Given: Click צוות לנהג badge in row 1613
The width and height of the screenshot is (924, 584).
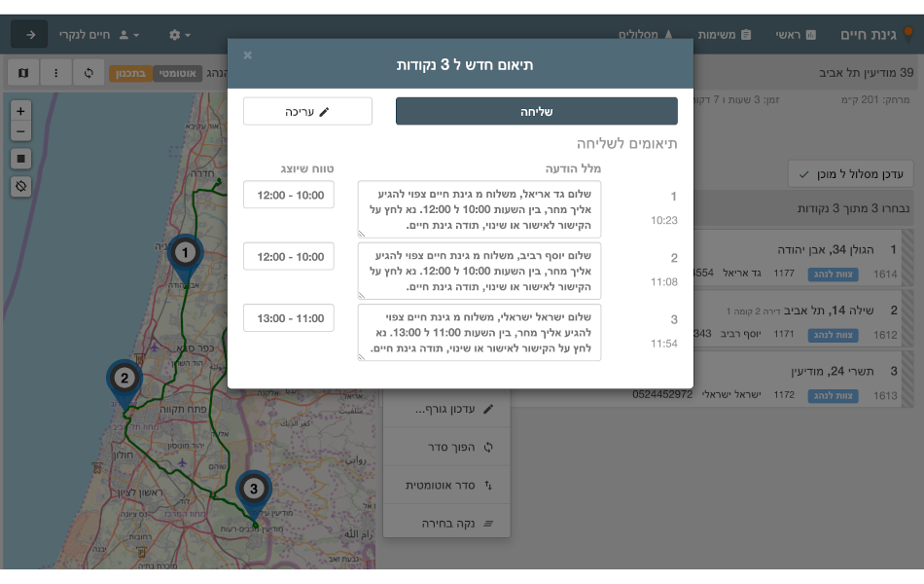Looking at the screenshot, I should 833,396.
